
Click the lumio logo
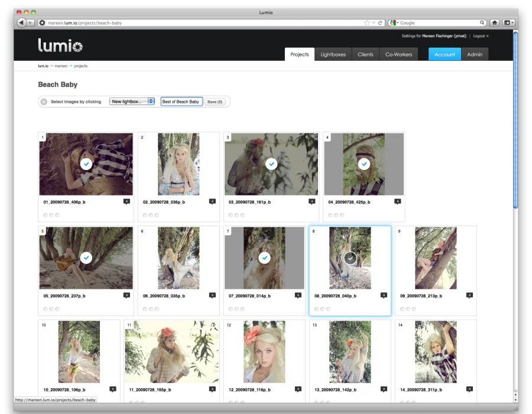coord(60,45)
